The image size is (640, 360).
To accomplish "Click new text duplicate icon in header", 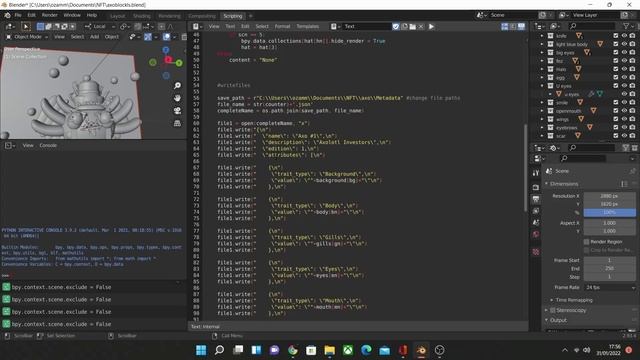I will (404, 27).
